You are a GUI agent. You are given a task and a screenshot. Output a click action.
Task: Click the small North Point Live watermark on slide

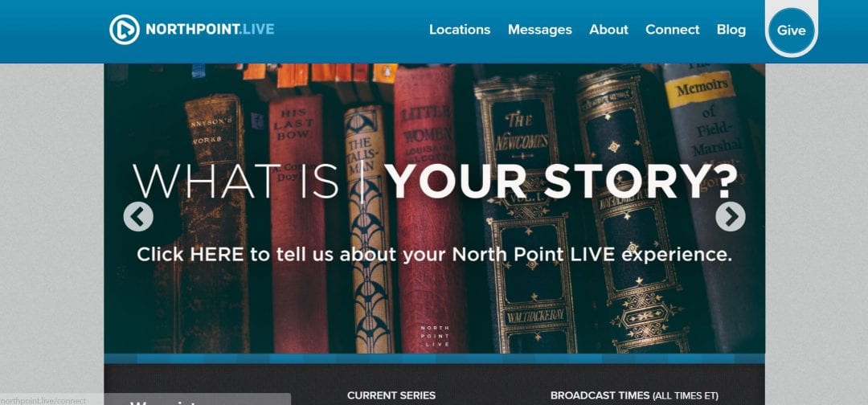(435, 336)
